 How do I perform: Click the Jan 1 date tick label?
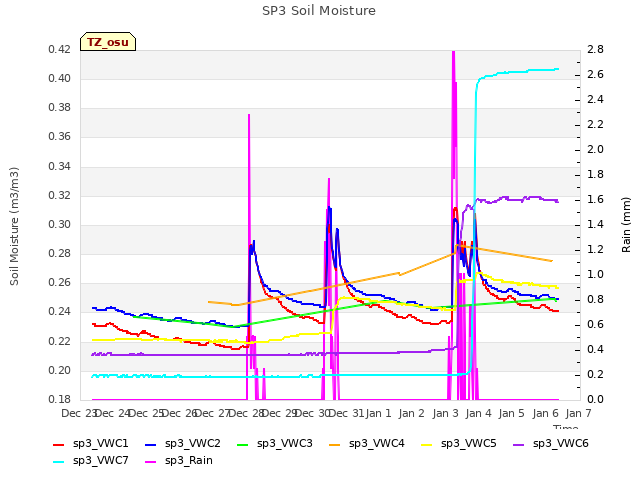[x=378, y=413]
